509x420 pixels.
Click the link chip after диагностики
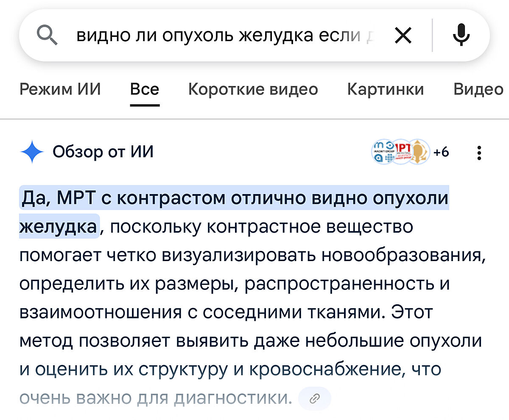pos(314,398)
